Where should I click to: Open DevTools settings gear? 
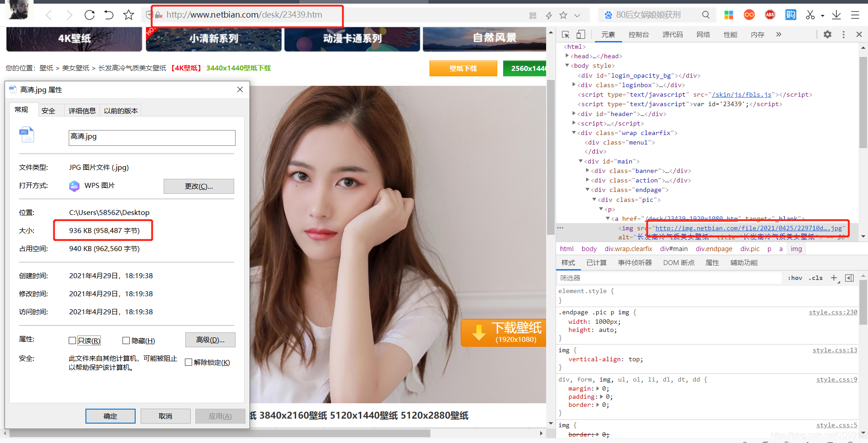coord(827,34)
